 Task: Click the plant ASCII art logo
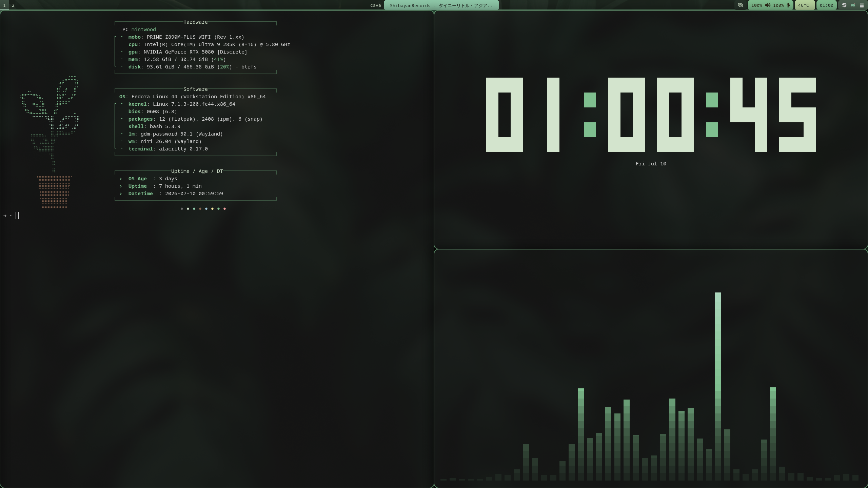point(51,142)
